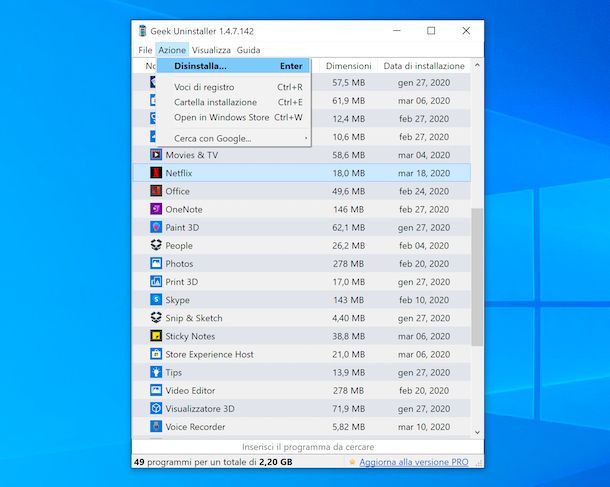The image size is (610, 487).
Task: Click the Video Editor app icon
Action: pos(156,390)
